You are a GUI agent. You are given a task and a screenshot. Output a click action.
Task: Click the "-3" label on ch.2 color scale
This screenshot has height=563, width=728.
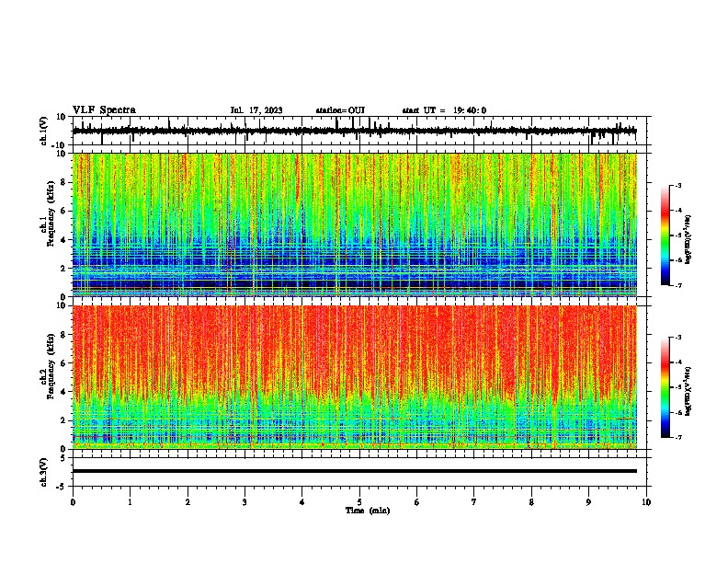click(677, 338)
